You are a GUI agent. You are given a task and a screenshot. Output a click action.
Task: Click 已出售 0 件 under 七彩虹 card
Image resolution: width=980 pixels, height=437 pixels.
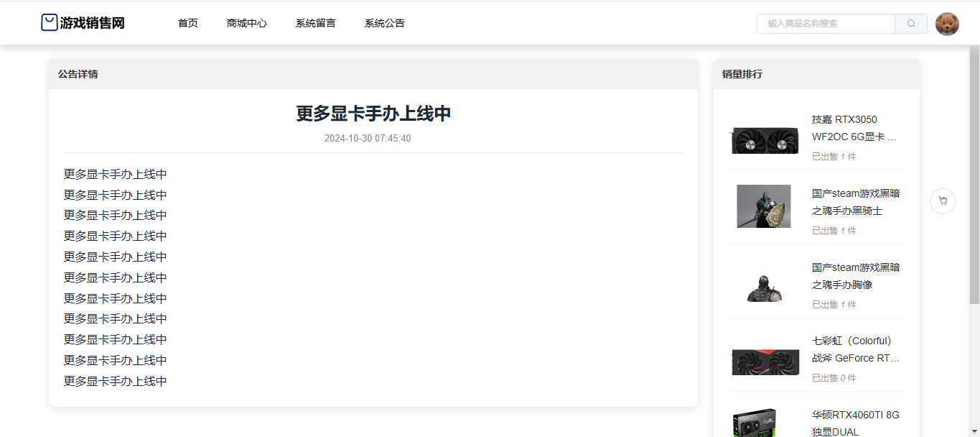point(834,378)
